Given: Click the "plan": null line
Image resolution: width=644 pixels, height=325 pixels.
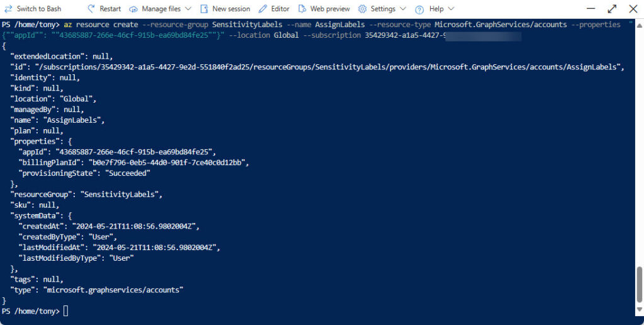Looking at the screenshot, I should coord(36,131).
